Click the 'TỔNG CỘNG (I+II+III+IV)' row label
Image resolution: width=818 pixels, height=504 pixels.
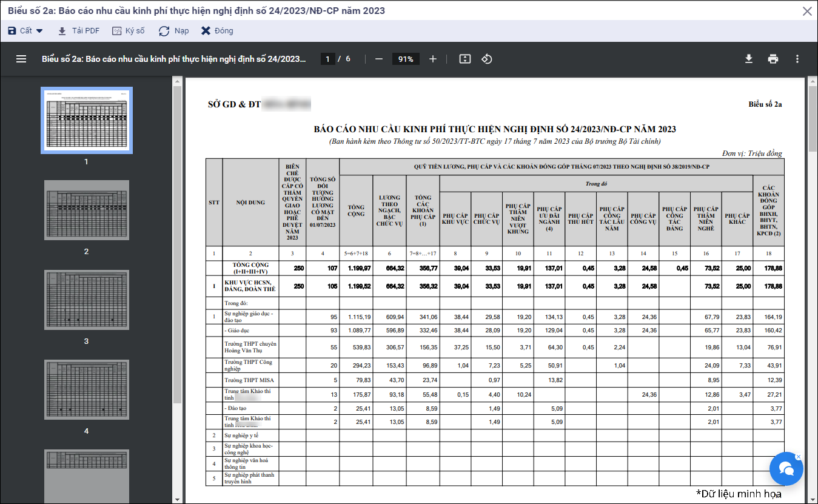pos(250,268)
